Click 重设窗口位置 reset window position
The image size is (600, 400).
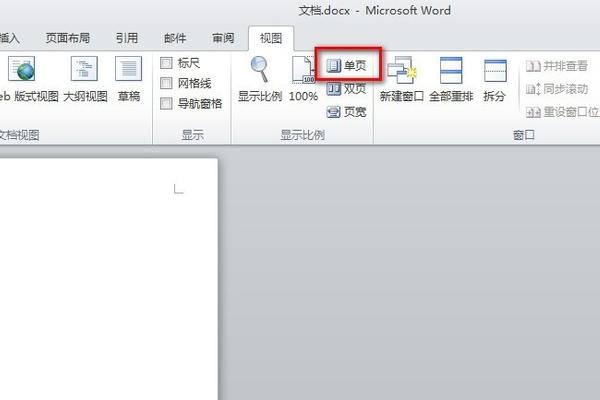pos(562,112)
